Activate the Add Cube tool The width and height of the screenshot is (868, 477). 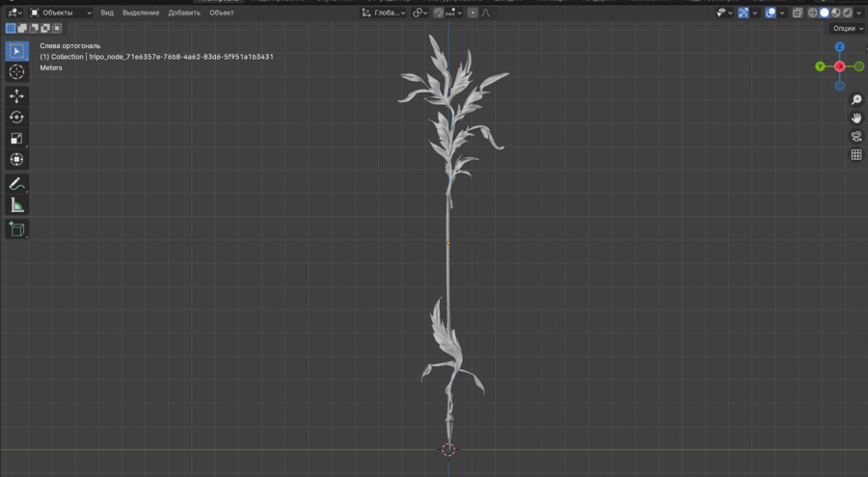[16, 229]
